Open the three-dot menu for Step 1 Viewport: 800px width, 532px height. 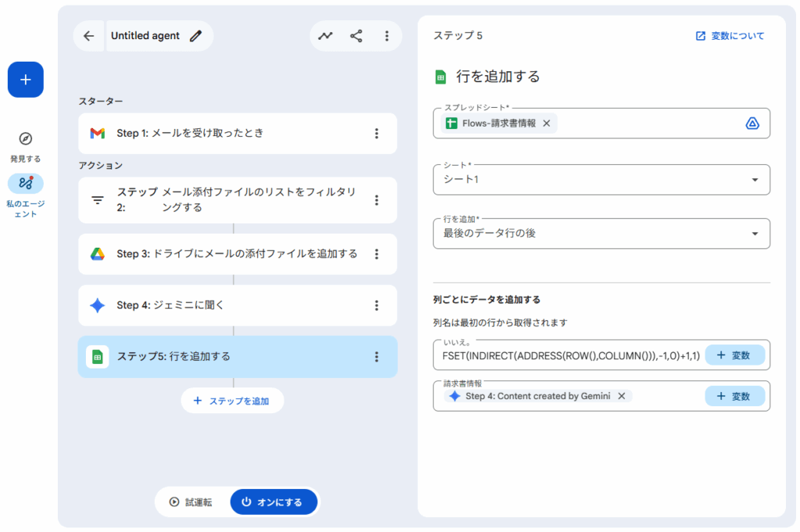(377, 134)
